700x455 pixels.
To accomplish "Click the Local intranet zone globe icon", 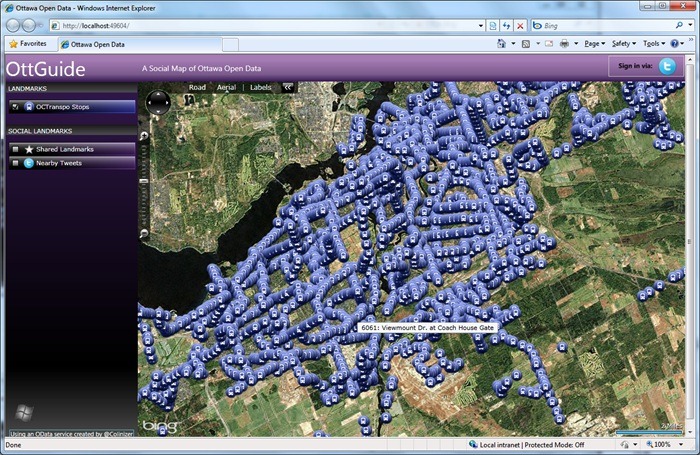I will pos(473,444).
